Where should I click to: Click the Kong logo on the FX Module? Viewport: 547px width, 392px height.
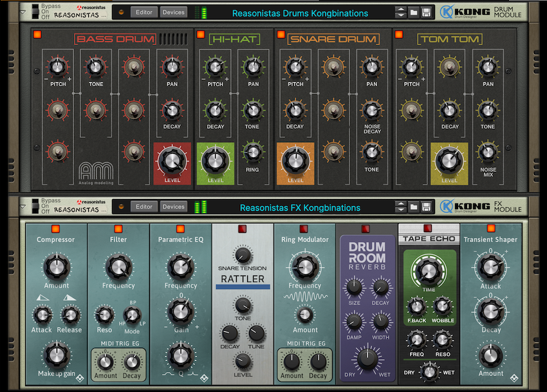point(465,207)
